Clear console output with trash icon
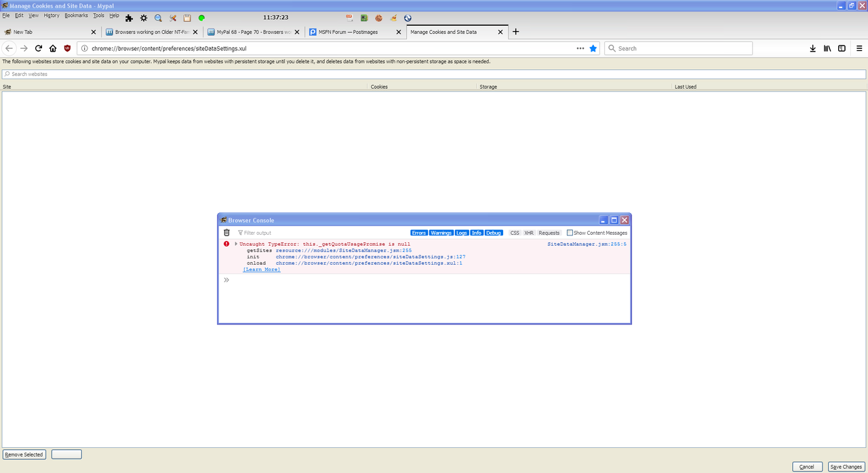This screenshot has height=473, width=868. (x=227, y=233)
